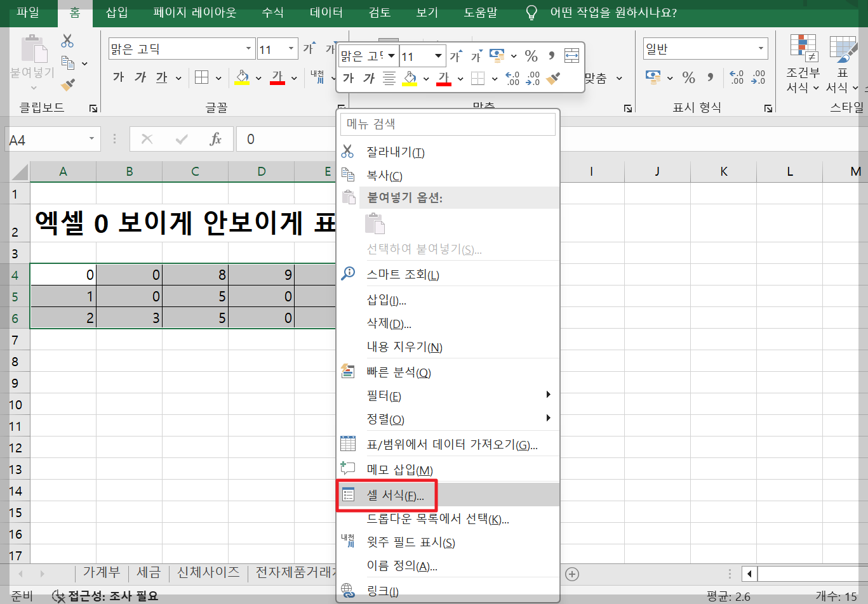Image resolution: width=868 pixels, height=604 pixels.
Task: Click the Smart Lookup magnifier icon
Action: 348,274
